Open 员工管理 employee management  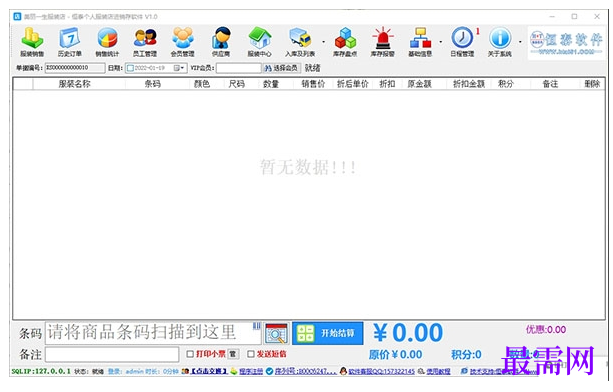[145, 42]
